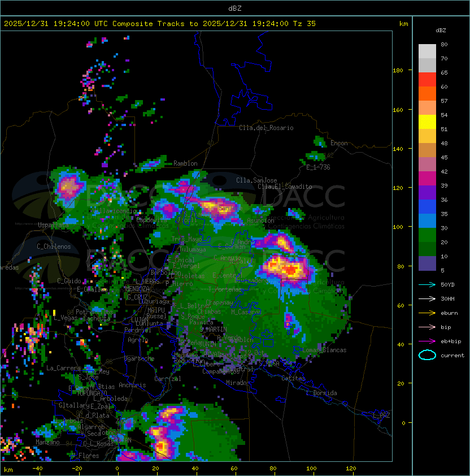Select the dark green 10–20 dBZ swatch
470x476 pixels.
pos(427,249)
